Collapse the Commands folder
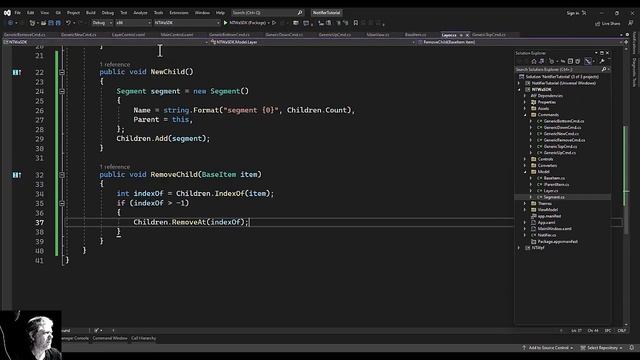The height and width of the screenshot is (360, 640). click(525, 115)
